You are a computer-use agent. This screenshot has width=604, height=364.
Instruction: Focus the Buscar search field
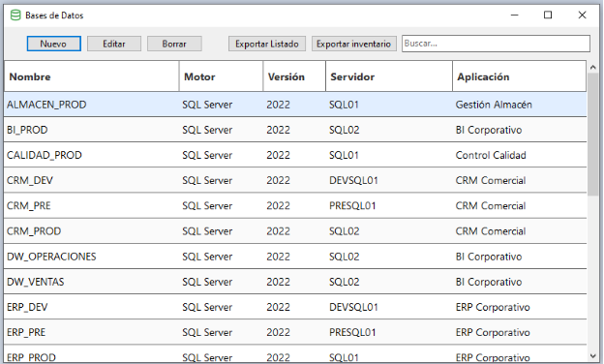click(496, 44)
